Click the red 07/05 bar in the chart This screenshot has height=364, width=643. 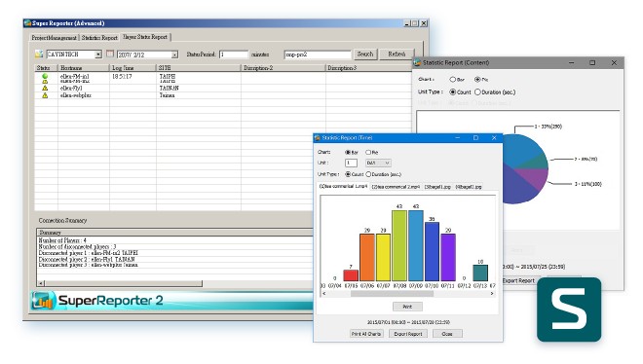click(x=351, y=275)
